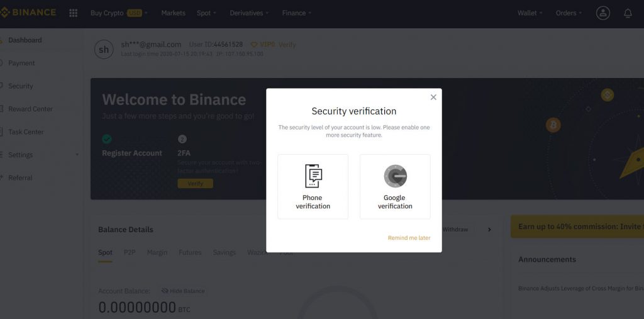Click the Hide Balance eye icon
This screenshot has height=319, width=644.
click(165, 291)
